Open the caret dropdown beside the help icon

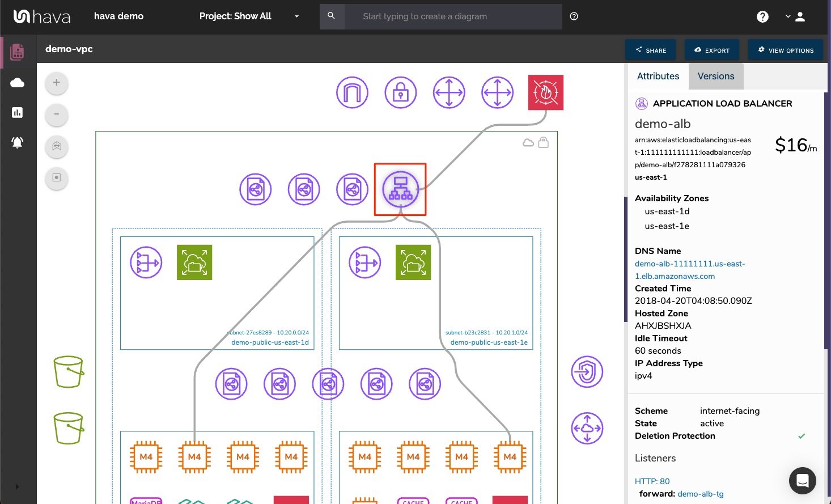(x=788, y=16)
